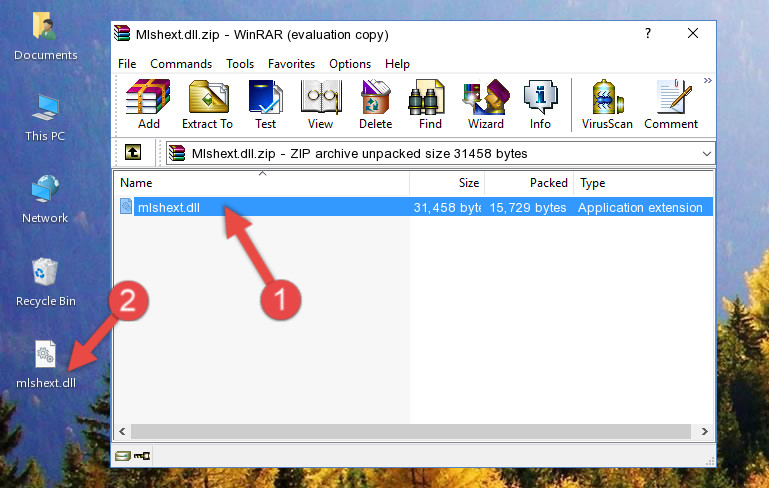Click the horizontal scrollbar left arrow

click(x=123, y=432)
